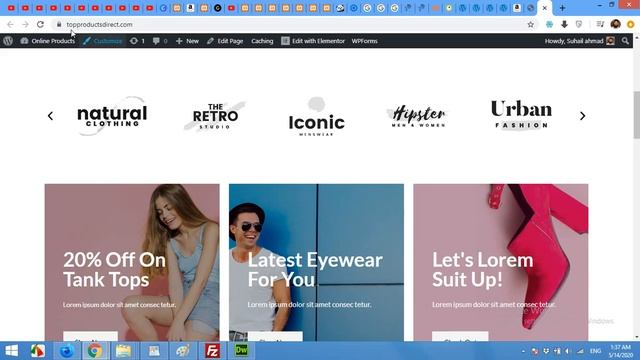Go back with the browser back arrow
This screenshot has height=360, width=640.
10,24
